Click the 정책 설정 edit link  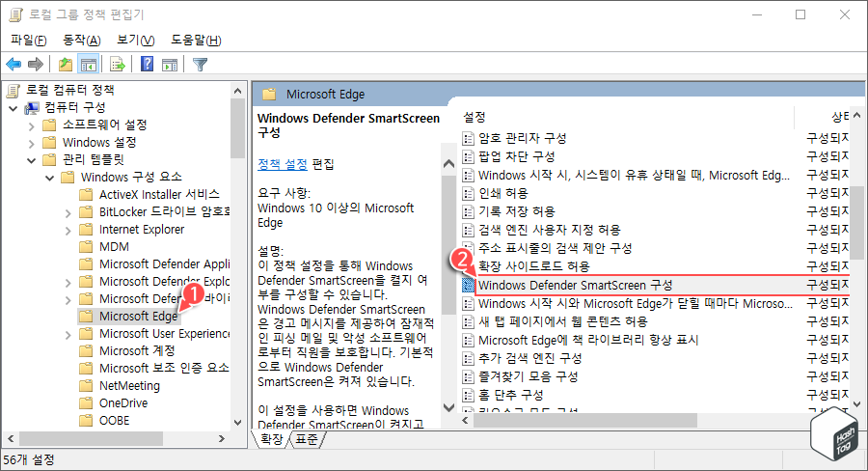[x=283, y=164]
